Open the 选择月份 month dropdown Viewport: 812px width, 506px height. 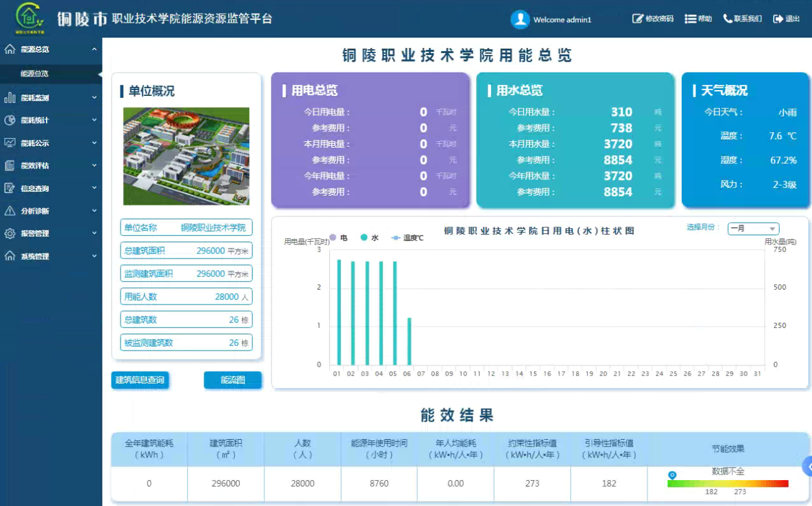[x=753, y=229]
